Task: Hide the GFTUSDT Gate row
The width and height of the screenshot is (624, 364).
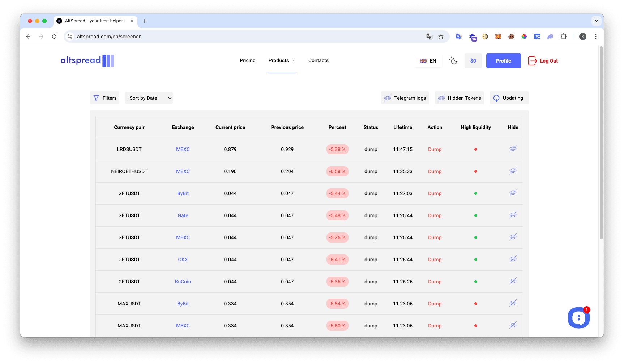Action: click(513, 215)
